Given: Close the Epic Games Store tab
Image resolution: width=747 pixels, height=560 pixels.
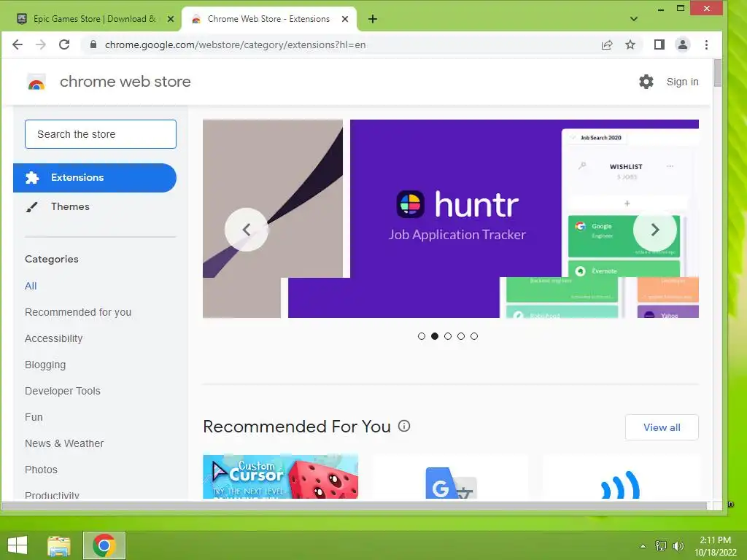Looking at the screenshot, I should click(171, 19).
